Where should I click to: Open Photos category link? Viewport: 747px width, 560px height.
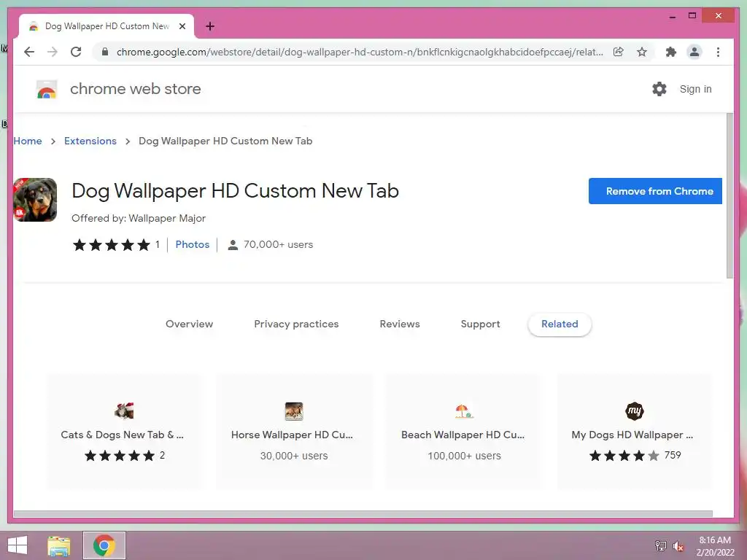click(x=193, y=244)
